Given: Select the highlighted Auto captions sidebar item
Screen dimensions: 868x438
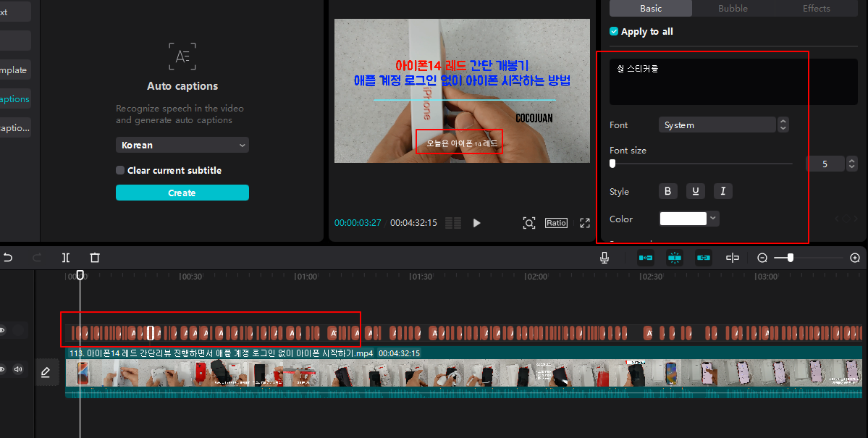Looking at the screenshot, I should click(x=15, y=98).
